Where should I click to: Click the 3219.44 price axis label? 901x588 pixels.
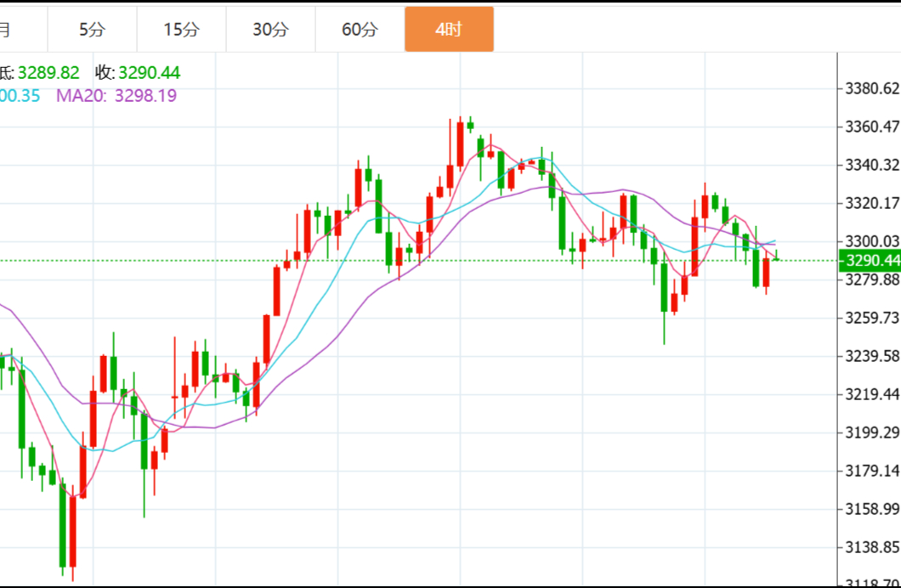point(870,393)
